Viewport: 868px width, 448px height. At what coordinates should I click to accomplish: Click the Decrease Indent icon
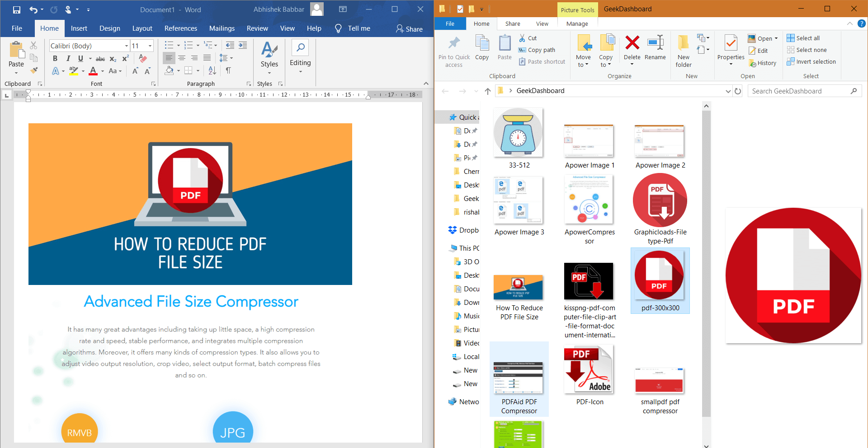pyautogui.click(x=230, y=45)
